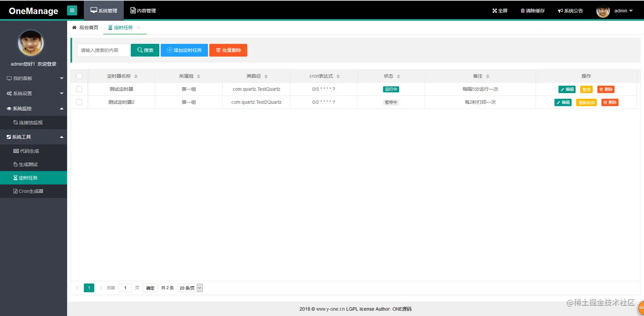Open the admin user dropdown
644x316 pixels.
(622, 11)
